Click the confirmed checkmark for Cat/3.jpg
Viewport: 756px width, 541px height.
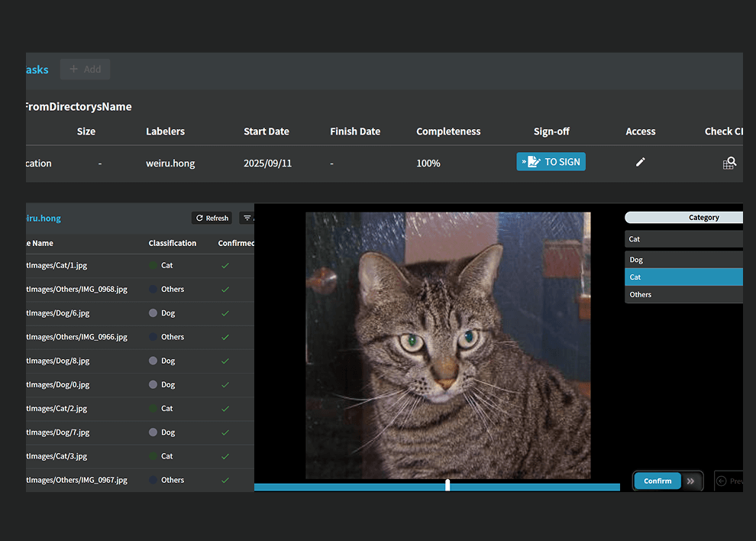pyautogui.click(x=225, y=456)
